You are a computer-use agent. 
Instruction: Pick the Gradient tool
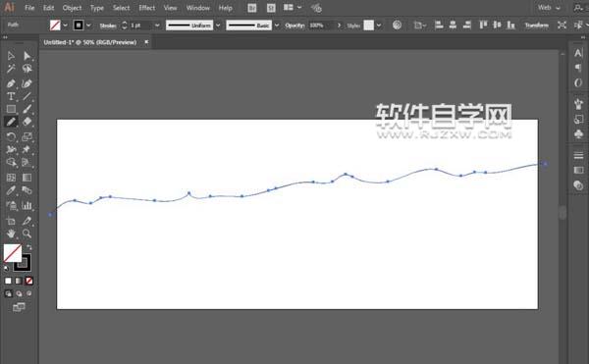pos(27,178)
